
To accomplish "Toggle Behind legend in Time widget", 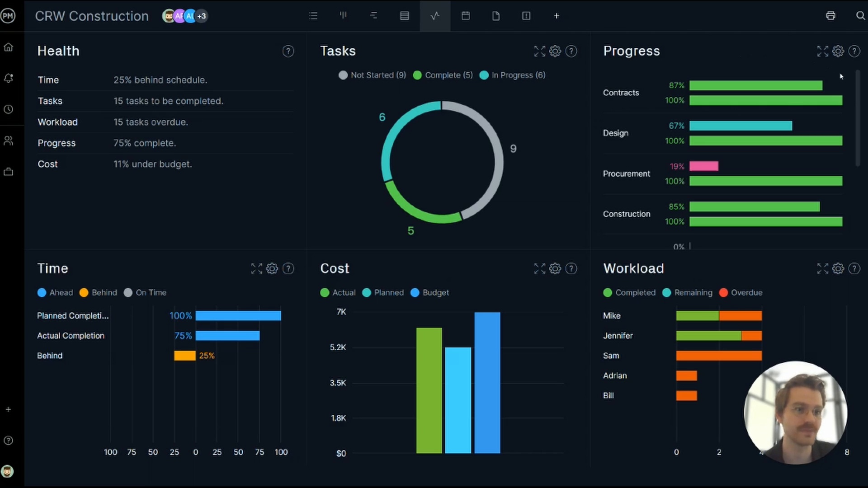I will pos(98,293).
